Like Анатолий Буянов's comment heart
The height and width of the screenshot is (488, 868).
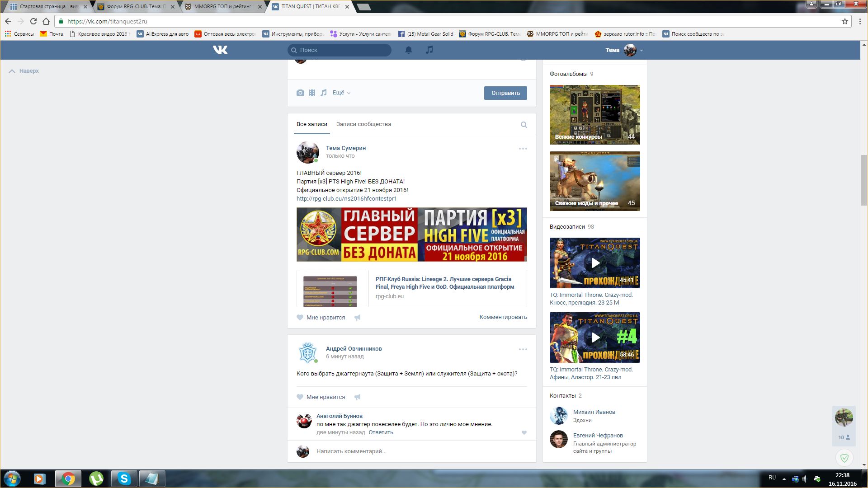coord(524,433)
